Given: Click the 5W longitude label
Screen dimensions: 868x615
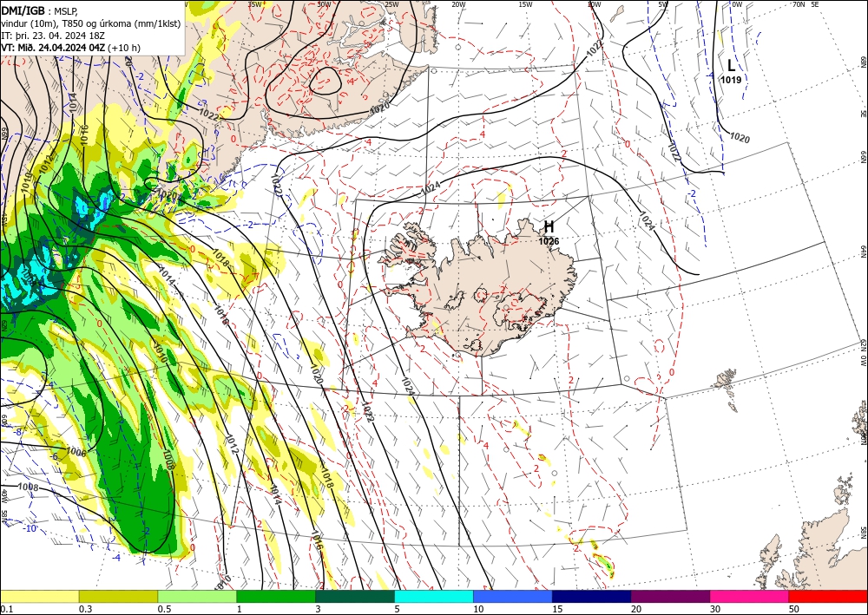Looking at the screenshot, I should [662, 4].
